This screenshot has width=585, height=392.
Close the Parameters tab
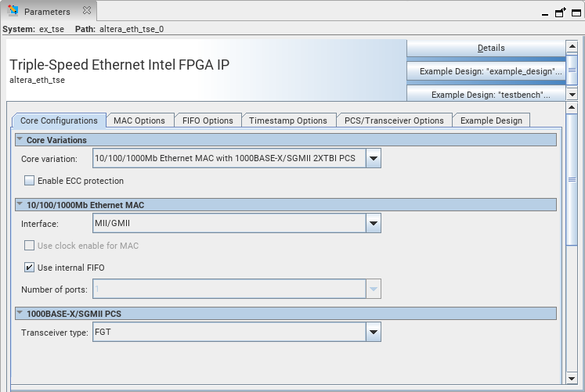[86, 11]
